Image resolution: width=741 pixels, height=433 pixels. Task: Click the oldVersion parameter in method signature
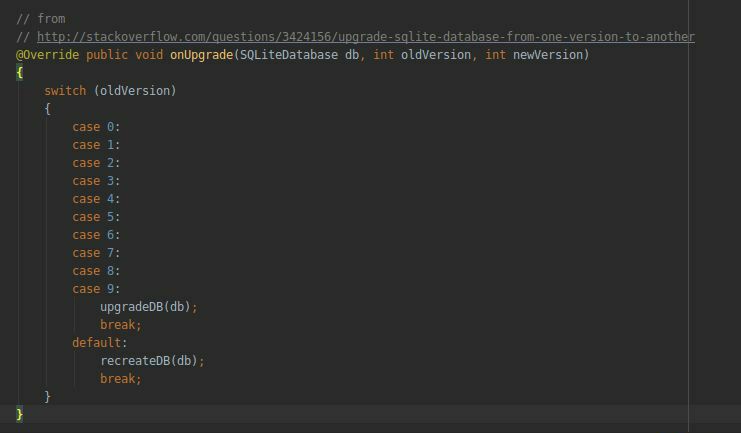tap(436, 55)
